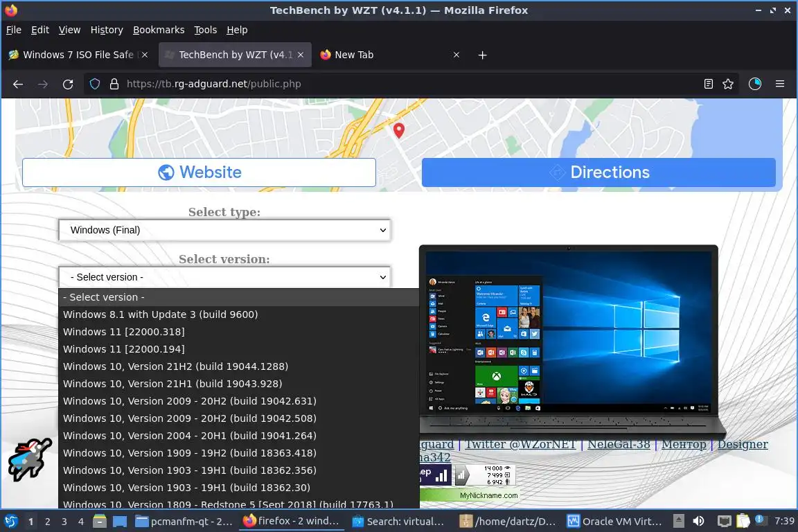Choose Windows 8.1 with Update 3 option
The width and height of the screenshot is (798, 532).
[239, 314]
